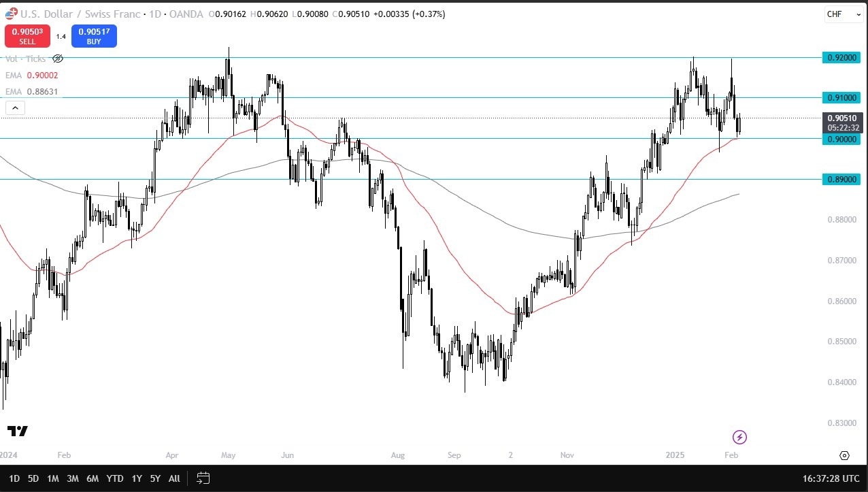The image size is (868, 492).
Task: Show the hidden Vol Ticks indicator
Action: [58, 59]
